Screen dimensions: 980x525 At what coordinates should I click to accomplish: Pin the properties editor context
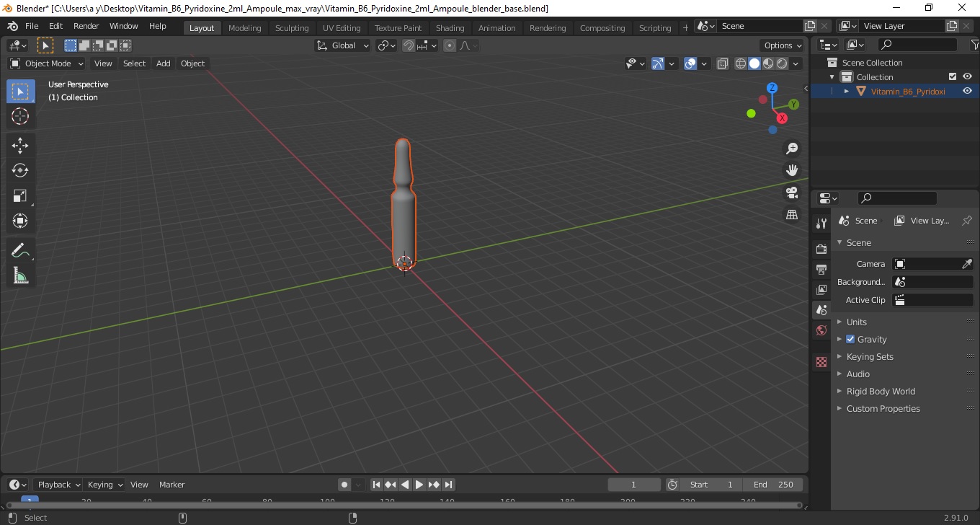tap(967, 221)
